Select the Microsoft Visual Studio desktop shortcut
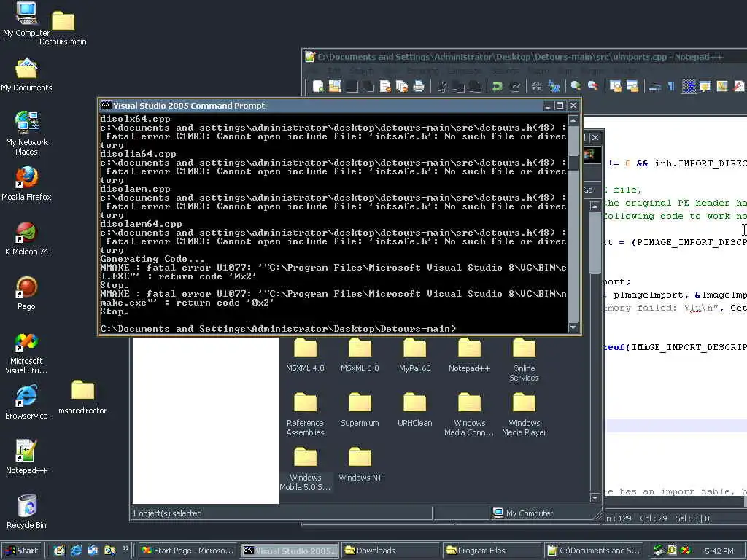The height and width of the screenshot is (560, 747). [27, 353]
